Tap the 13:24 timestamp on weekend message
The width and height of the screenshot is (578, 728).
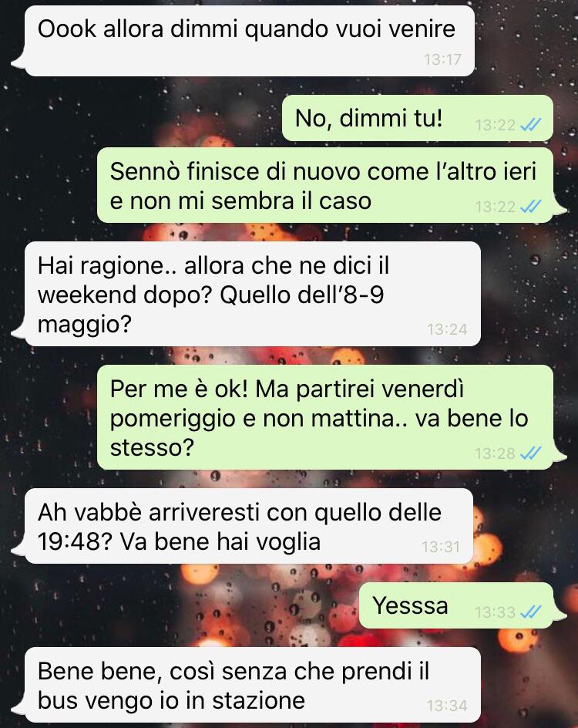[447, 329]
